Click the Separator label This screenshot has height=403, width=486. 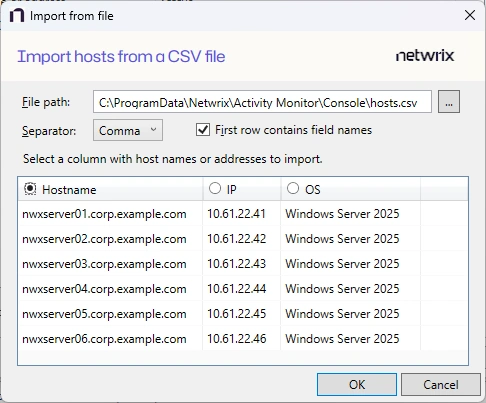pyautogui.click(x=49, y=131)
